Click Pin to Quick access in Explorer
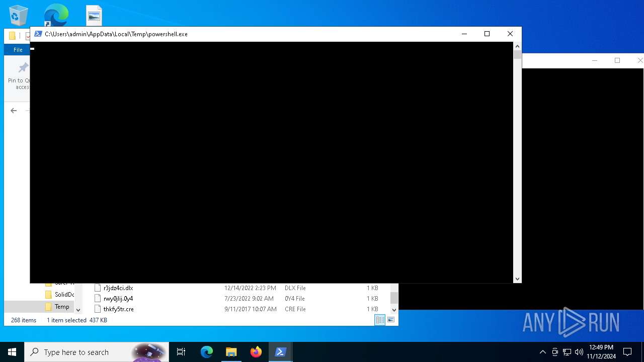 pyautogui.click(x=20, y=76)
